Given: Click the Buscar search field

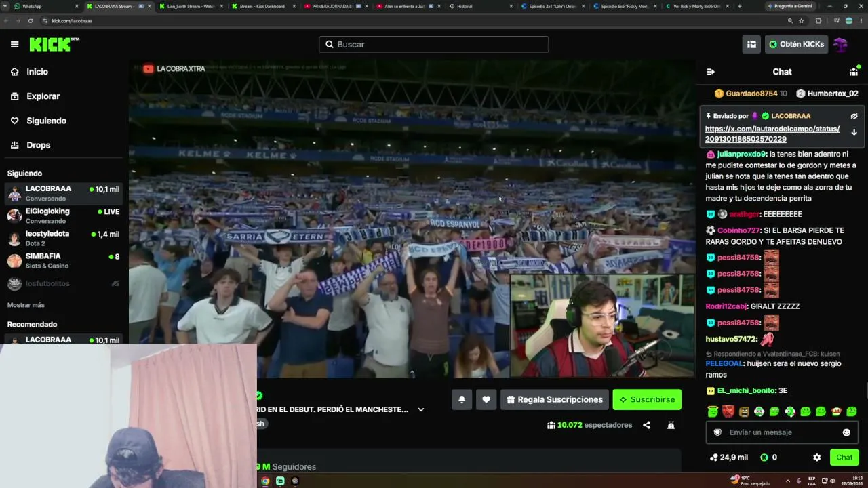Looking at the screenshot, I should coord(433,44).
